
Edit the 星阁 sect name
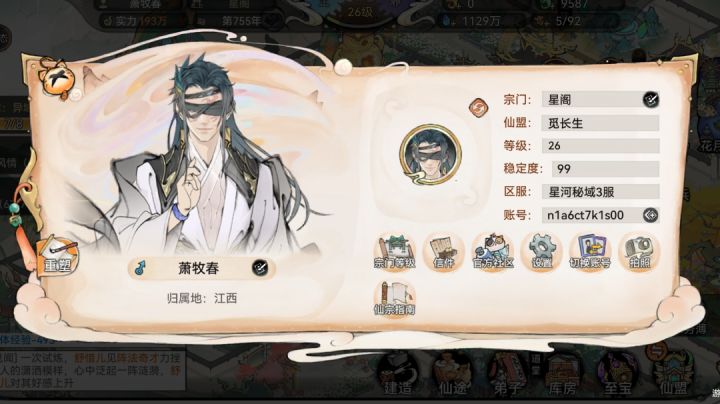tap(651, 99)
